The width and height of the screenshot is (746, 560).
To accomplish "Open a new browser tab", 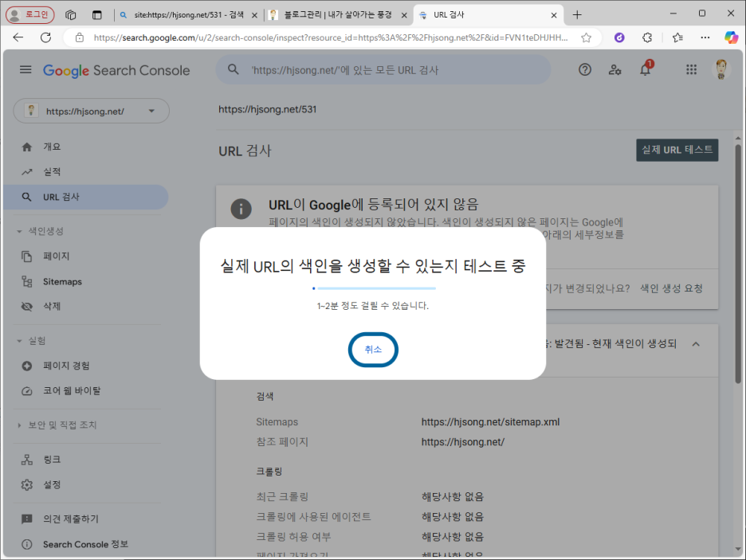I will (x=577, y=14).
